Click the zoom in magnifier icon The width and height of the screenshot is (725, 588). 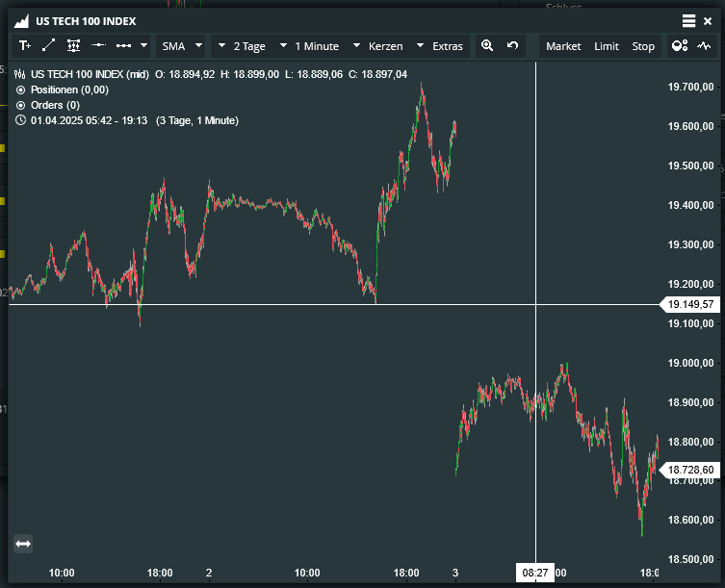[487, 45]
